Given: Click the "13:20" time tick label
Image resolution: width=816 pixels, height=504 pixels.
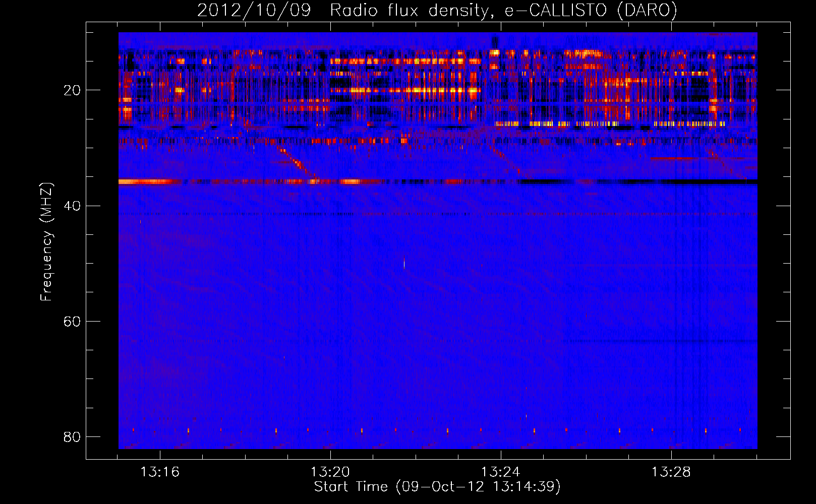Looking at the screenshot, I should [x=330, y=472].
